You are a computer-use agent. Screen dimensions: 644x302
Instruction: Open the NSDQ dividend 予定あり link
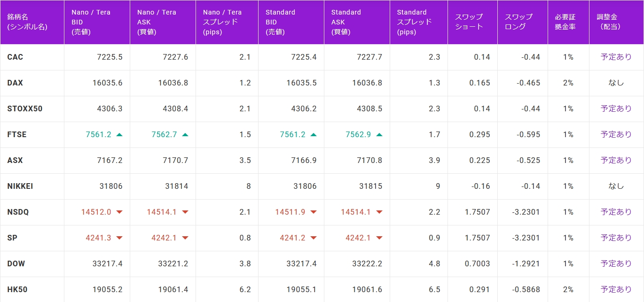616,212
